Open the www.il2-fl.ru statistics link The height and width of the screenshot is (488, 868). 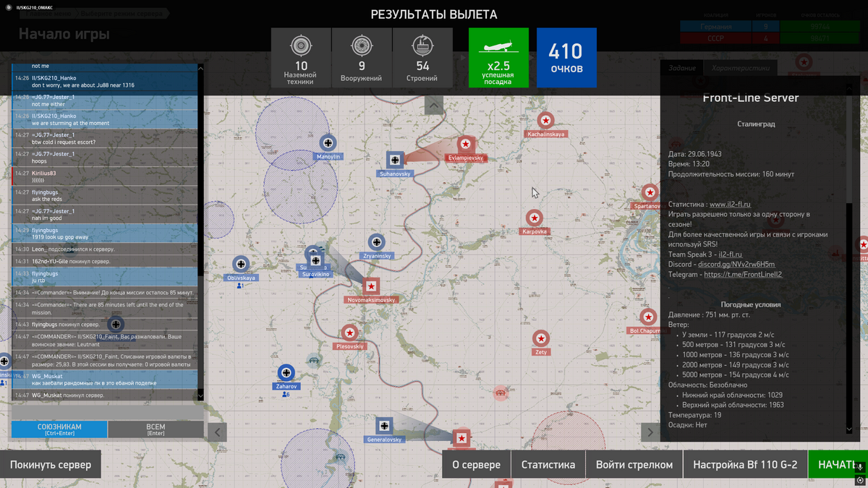click(730, 205)
